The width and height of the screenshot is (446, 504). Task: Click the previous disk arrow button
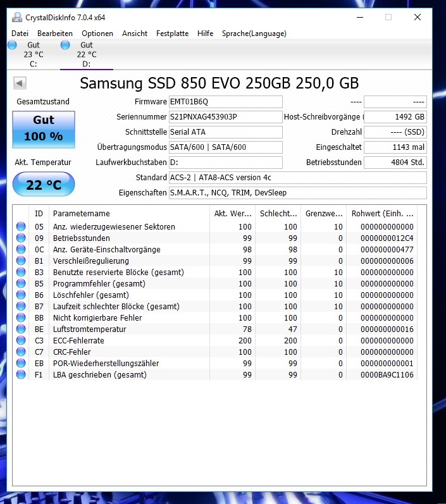click(x=20, y=83)
